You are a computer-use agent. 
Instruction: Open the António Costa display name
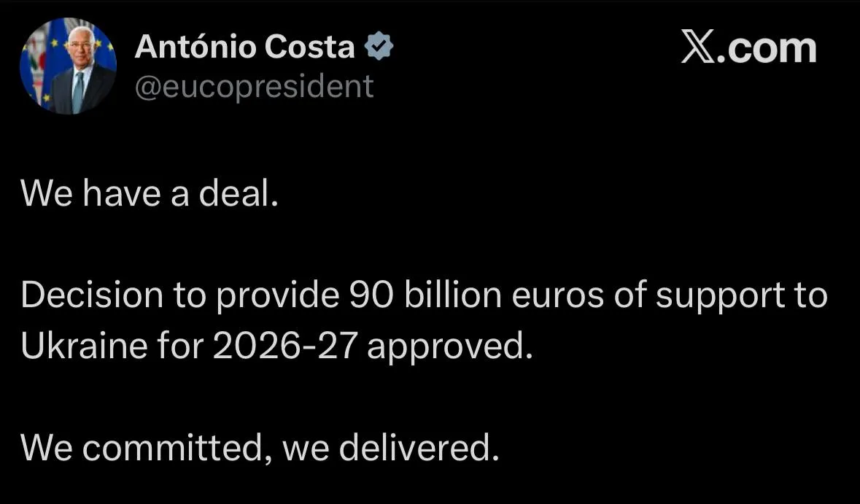coord(245,47)
